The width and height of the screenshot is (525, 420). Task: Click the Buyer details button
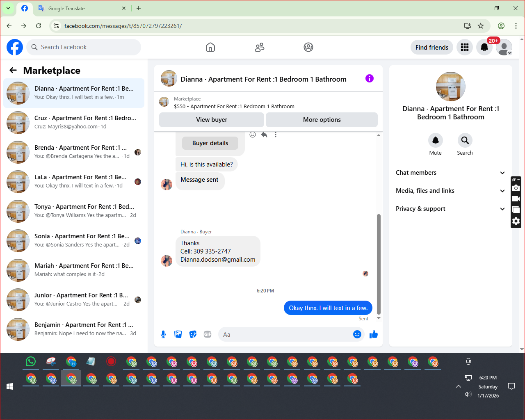coord(210,143)
